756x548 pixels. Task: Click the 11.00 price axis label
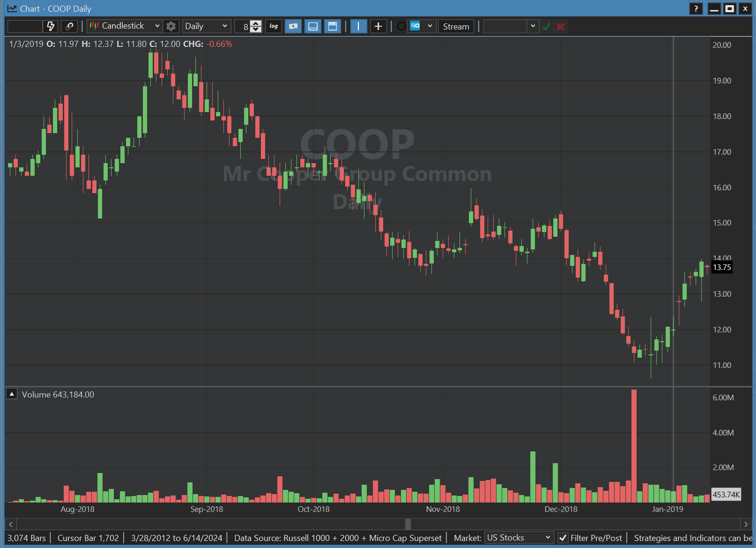click(x=722, y=365)
